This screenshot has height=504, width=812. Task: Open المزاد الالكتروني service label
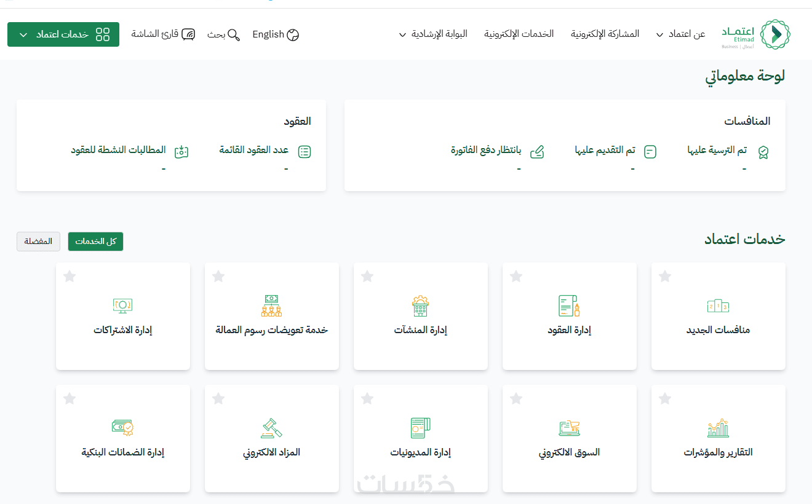point(271,453)
